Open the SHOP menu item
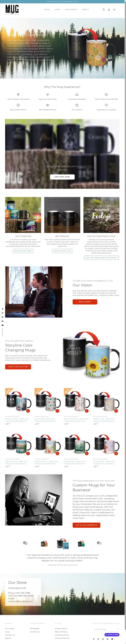Viewport: 126px width, 644px height. pyautogui.click(x=57, y=9)
